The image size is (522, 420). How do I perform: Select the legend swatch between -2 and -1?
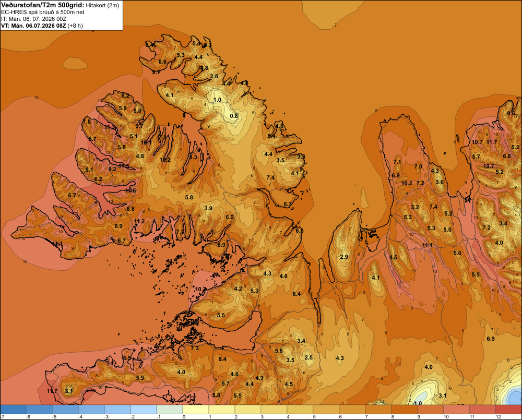point(144,410)
